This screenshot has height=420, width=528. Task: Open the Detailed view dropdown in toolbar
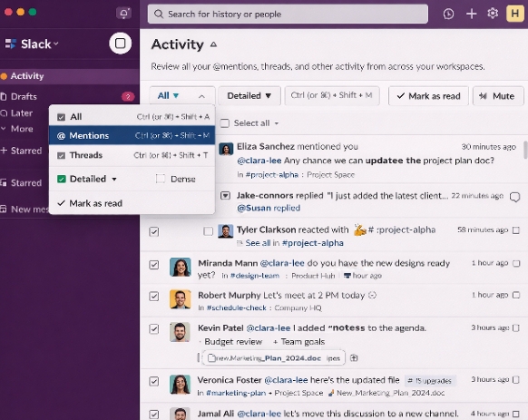pyautogui.click(x=249, y=96)
